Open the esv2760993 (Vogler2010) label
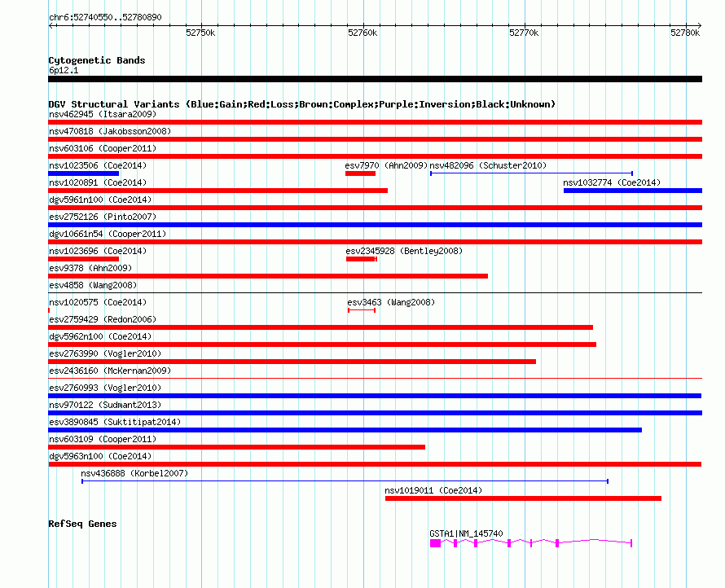This screenshot has width=725, height=588. [x=105, y=388]
